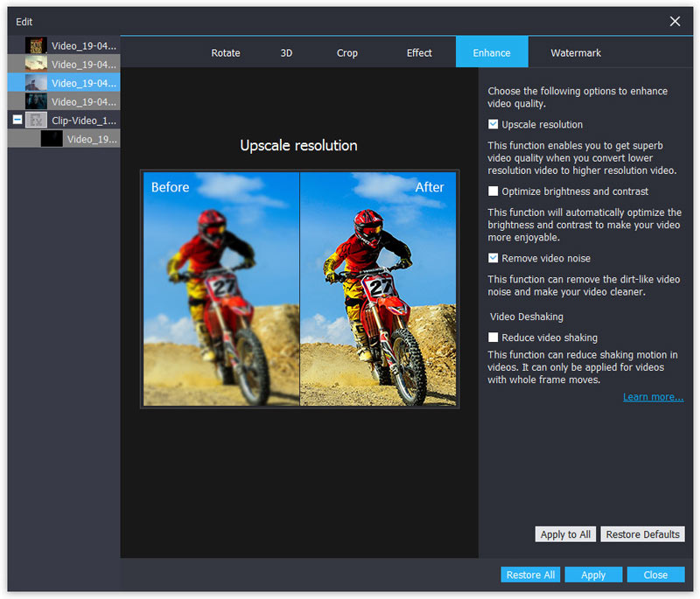The image size is (700, 599).
Task: Enable Optimize brightness and contrast
Action: tap(493, 192)
